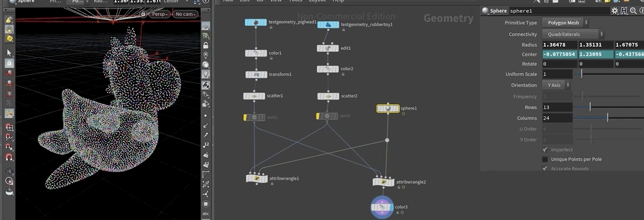Viewport: 644px width, 220px height.
Task: Activate the Select arrow tool in viewport toolbar
Action: point(9,52)
